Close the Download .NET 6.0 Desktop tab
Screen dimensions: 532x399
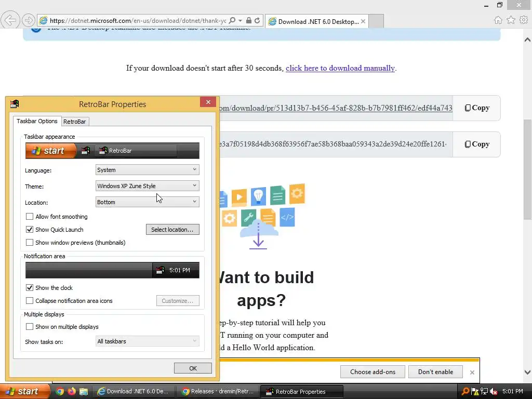363,21
